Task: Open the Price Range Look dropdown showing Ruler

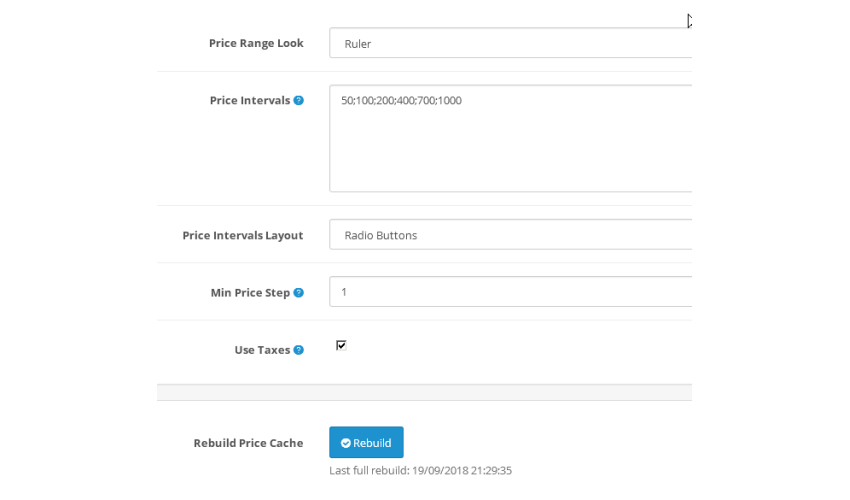Action: coord(510,43)
